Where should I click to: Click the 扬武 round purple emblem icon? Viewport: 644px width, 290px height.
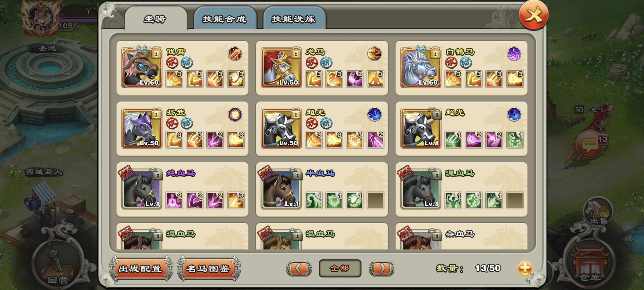[235, 114]
